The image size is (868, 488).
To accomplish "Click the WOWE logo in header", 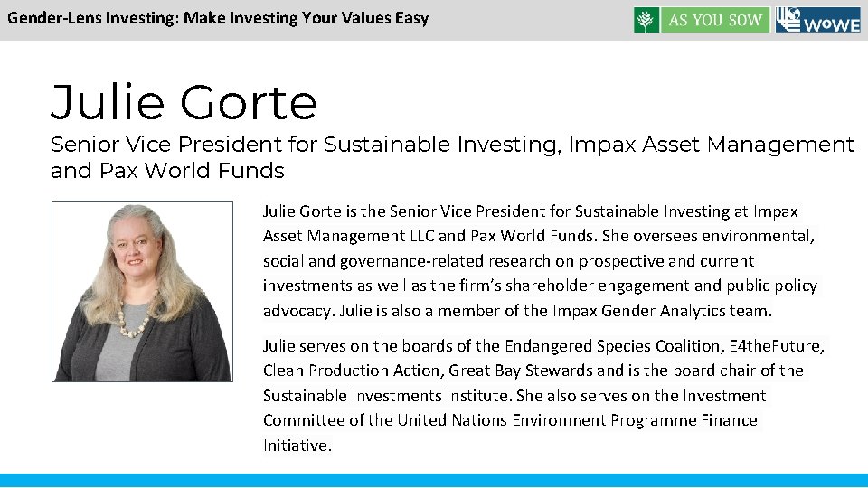I will [818, 20].
